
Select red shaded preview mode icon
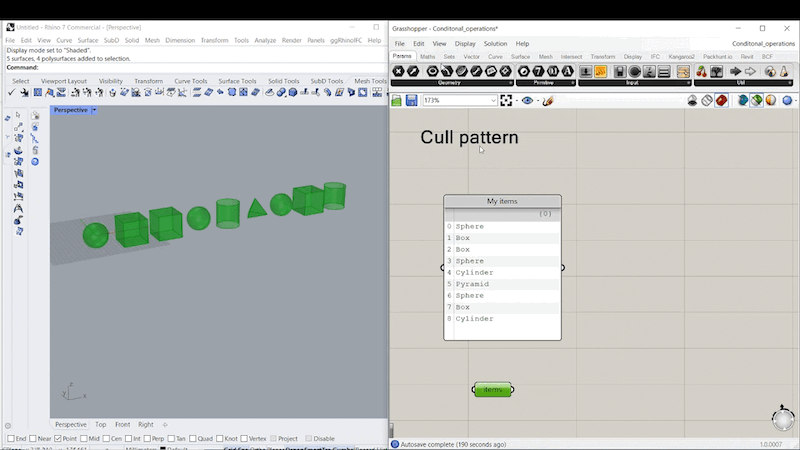pos(721,101)
